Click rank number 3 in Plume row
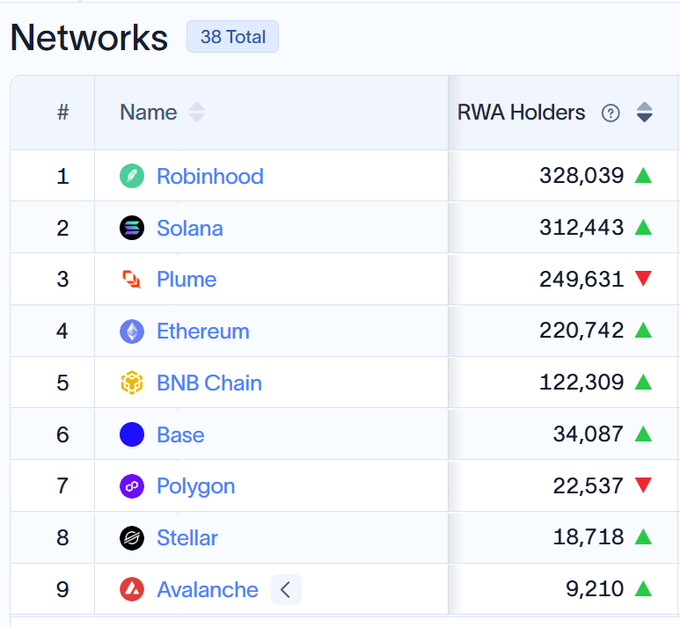This screenshot has height=627, width=680. pyautogui.click(x=63, y=280)
